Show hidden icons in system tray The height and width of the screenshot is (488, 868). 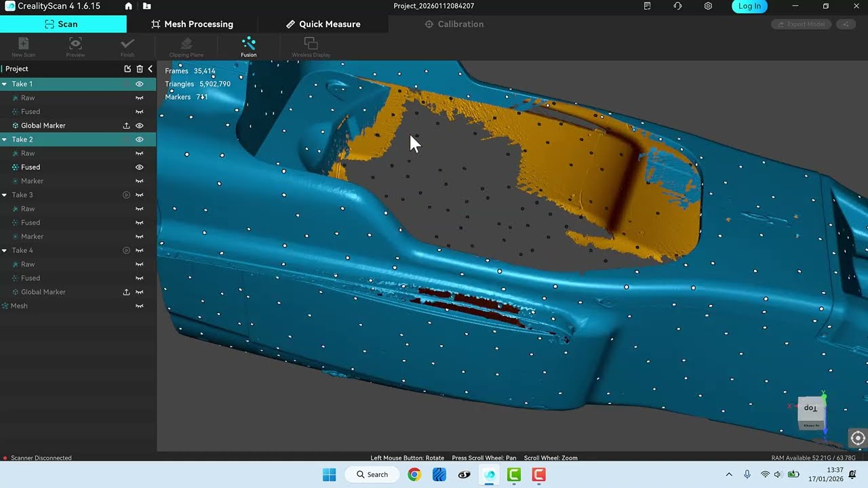(729, 474)
